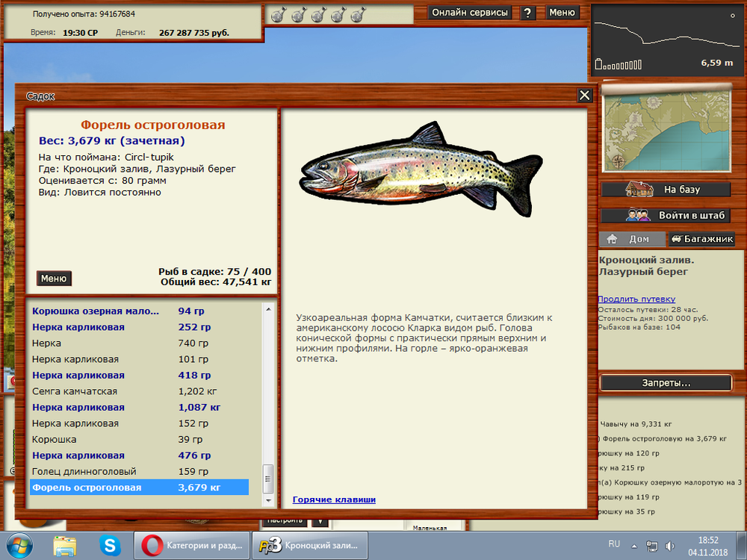Screen dimensions: 747x560
Task: Open the Меню button in fish keepnet panel
Action: coord(54,279)
